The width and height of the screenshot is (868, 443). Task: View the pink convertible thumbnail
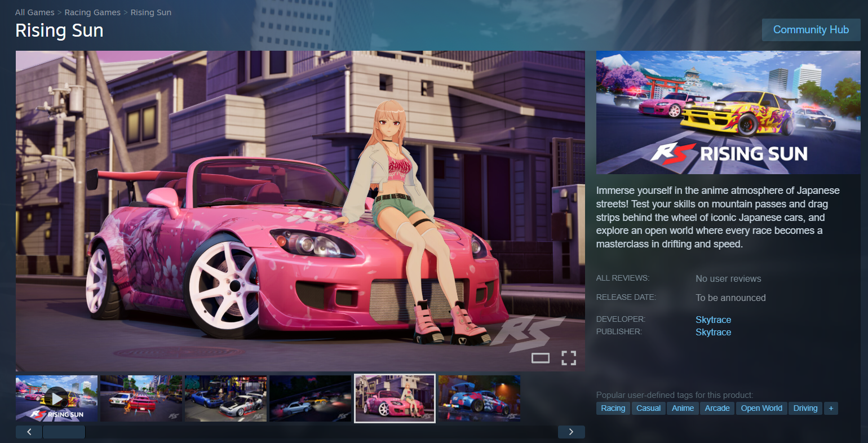click(x=395, y=398)
